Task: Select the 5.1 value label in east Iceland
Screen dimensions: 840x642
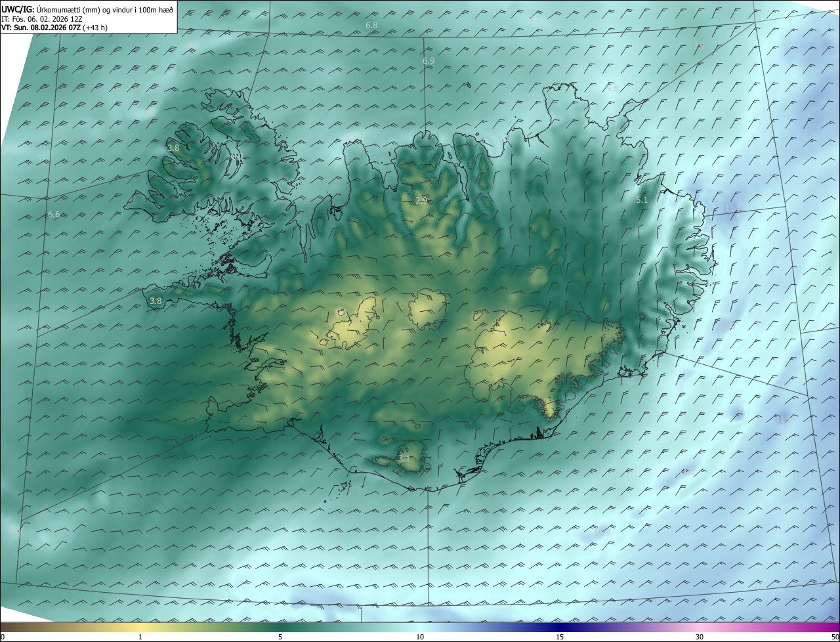Action: pyautogui.click(x=642, y=200)
